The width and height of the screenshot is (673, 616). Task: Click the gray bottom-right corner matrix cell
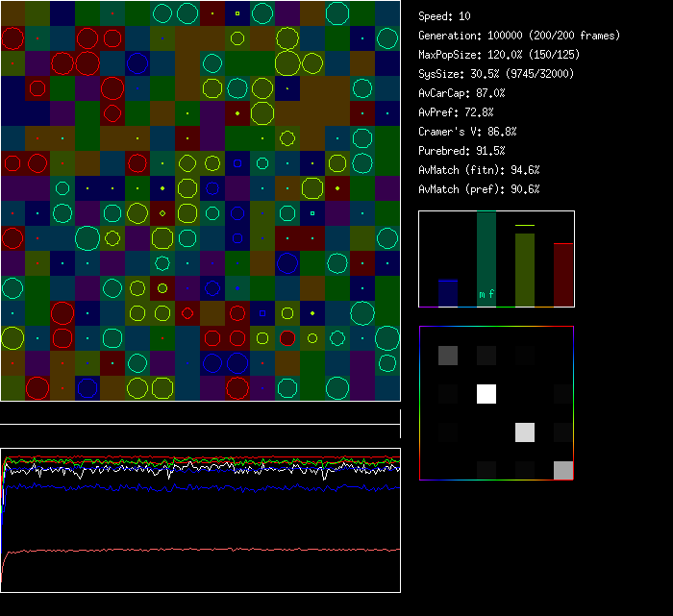tap(563, 470)
